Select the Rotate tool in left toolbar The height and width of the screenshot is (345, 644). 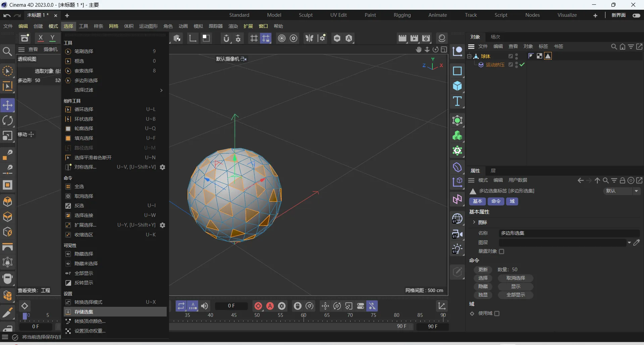[x=7, y=120]
